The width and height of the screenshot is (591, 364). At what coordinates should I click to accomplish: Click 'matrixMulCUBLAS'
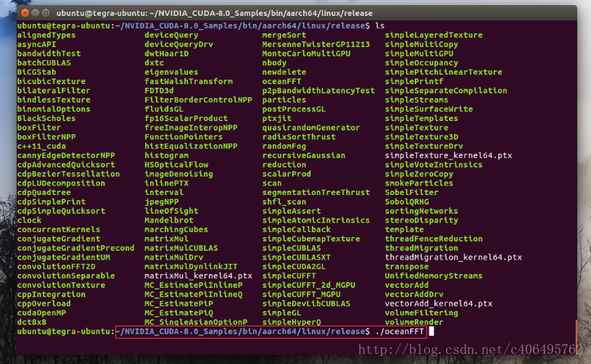pyautogui.click(x=181, y=248)
